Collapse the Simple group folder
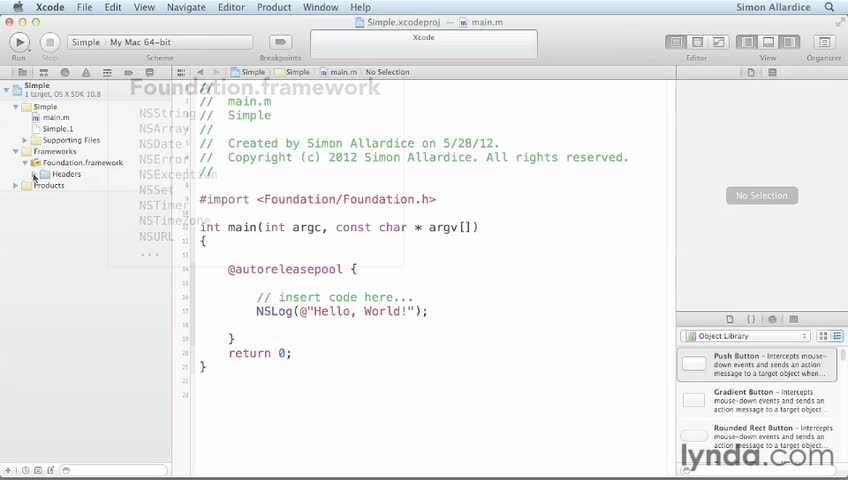This screenshot has height=480, width=848. tap(16, 107)
